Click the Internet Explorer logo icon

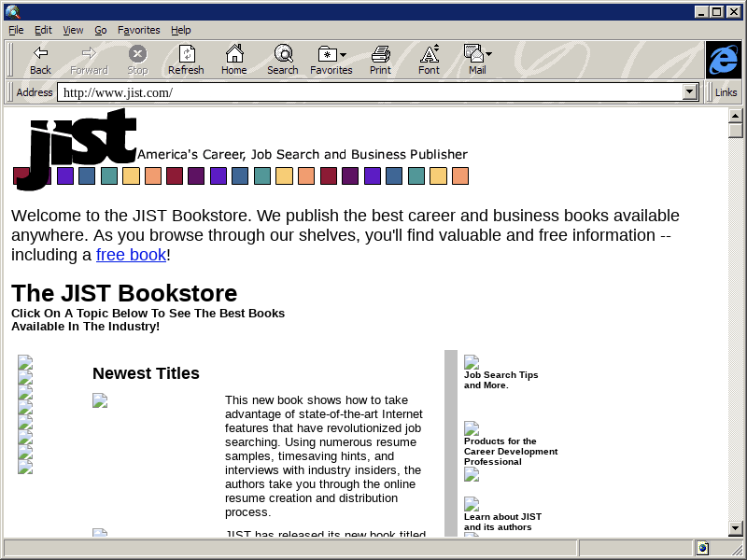(723, 60)
